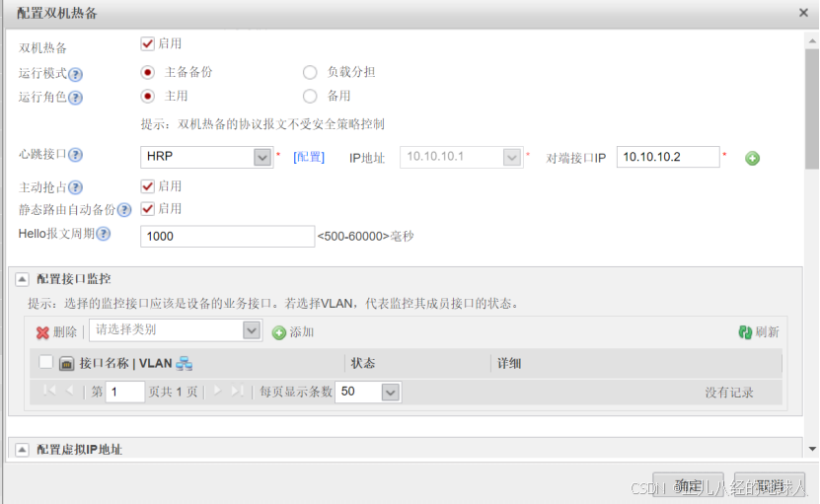Screen dimensions: 820x504
Task: Toggle select-all checkbox in interface table header
Action: [x=45, y=362]
